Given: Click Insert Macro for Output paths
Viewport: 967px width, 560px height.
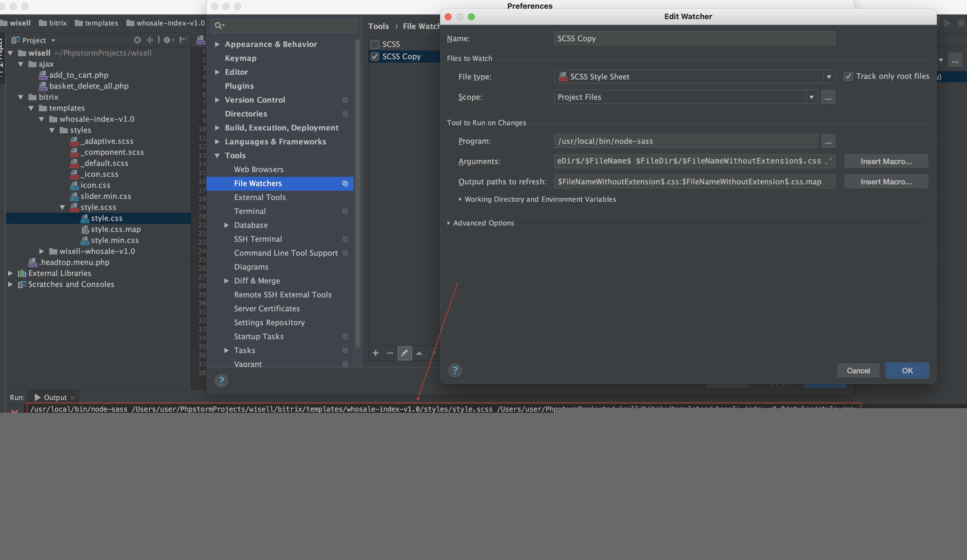Looking at the screenshot, I should (x=886, y=181).
